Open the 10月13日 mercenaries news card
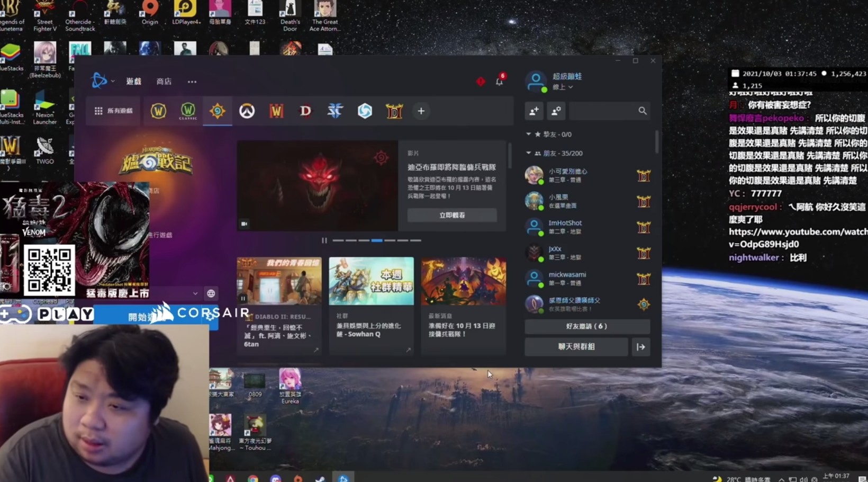 coord(463,306)
